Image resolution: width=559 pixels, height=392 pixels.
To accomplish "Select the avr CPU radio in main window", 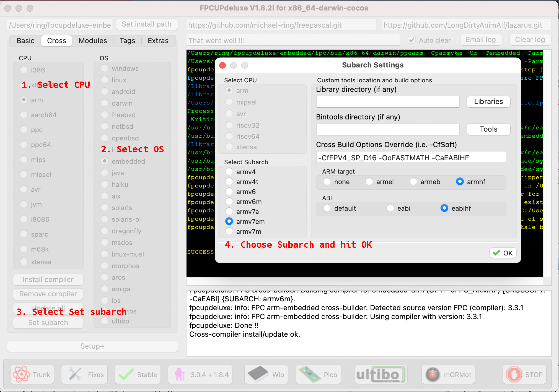I will (x=24, y=189).
